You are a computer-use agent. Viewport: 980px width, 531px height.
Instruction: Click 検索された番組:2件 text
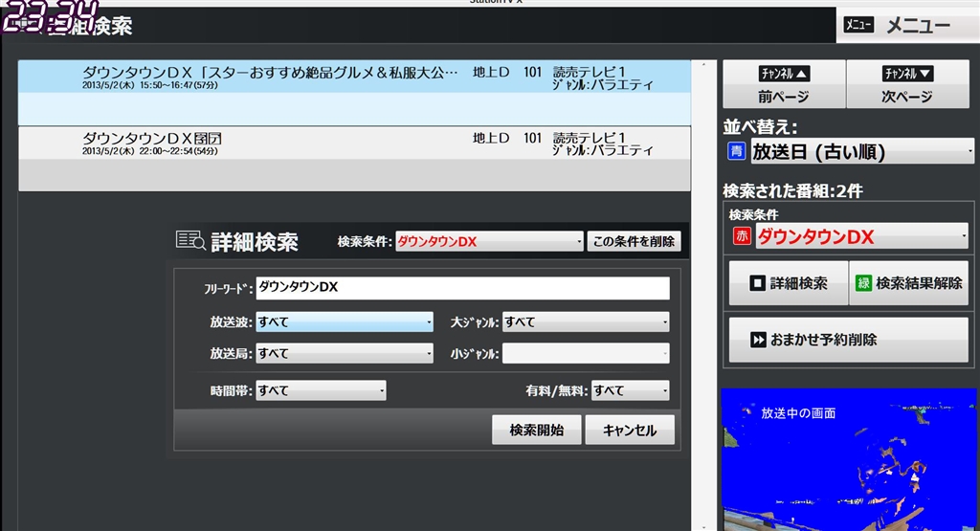pos(792,190)
